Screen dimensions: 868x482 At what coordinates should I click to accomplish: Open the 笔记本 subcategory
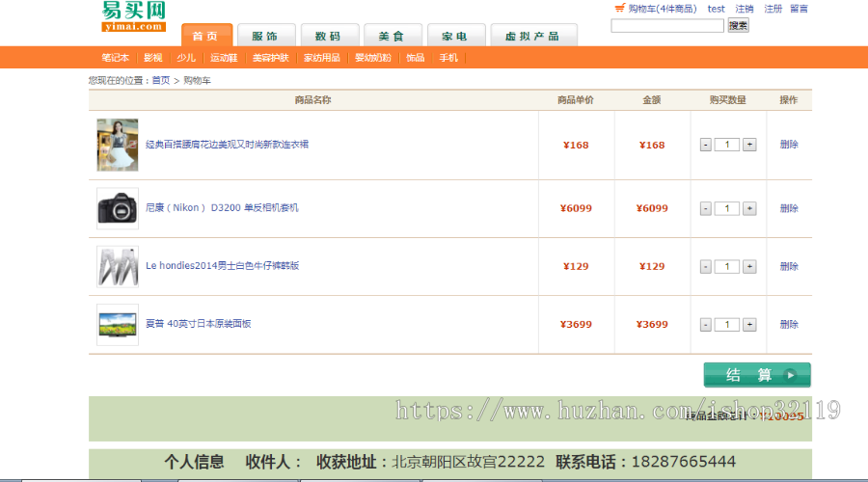[115, 58]
